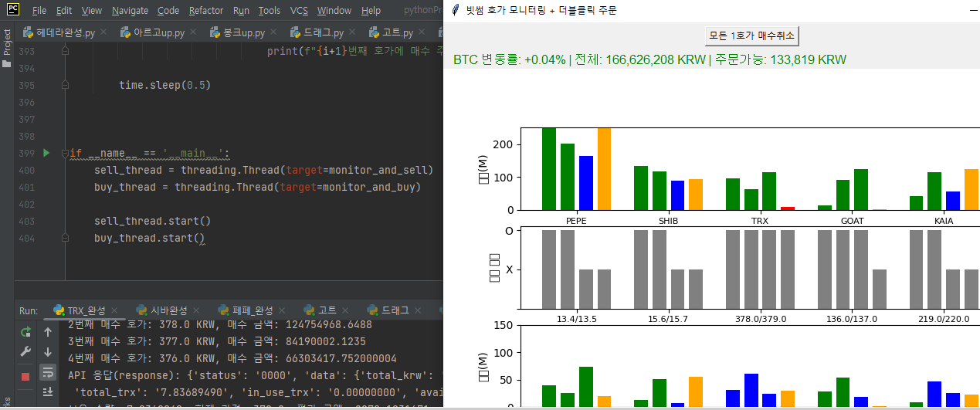Open the VCS menu

pyautogui.click(x=299, y=11)
